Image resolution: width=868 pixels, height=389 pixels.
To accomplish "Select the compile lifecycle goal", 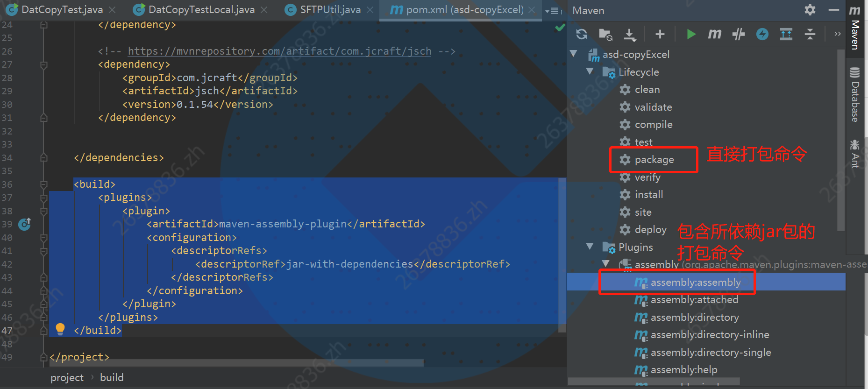I will pyautogui.click(x=654, y=124).
